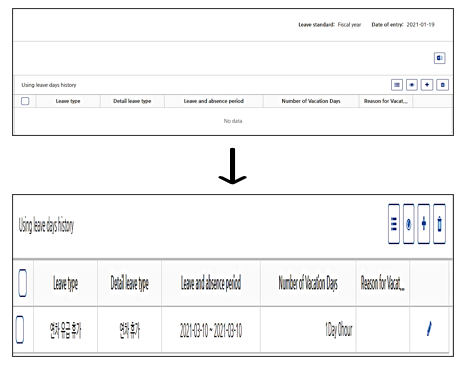Screen dimensions: 465x365
Task: Click the 'Leave standard:' label
Action: coord(316,25)
